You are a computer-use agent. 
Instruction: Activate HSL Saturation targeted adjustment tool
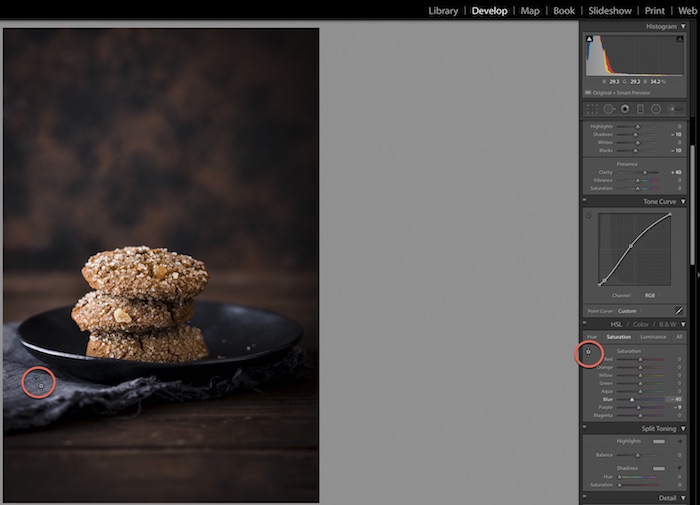[588, 352]
